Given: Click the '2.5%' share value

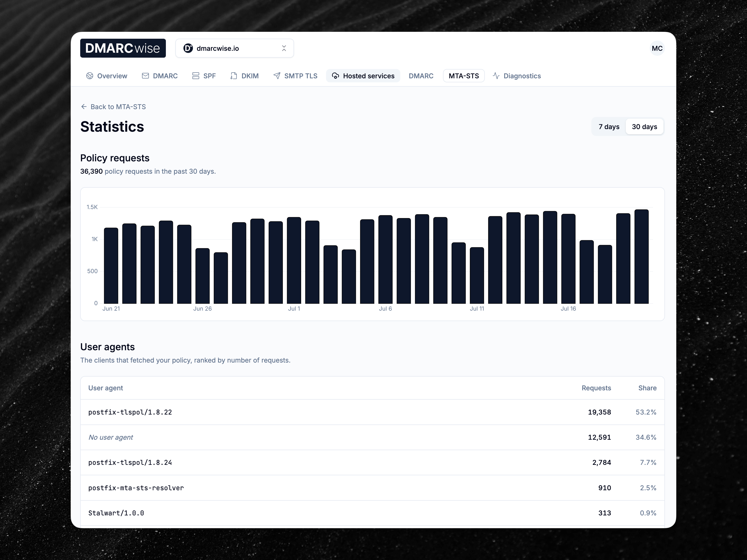Looking at the screenshot, I should coord(648,488).
